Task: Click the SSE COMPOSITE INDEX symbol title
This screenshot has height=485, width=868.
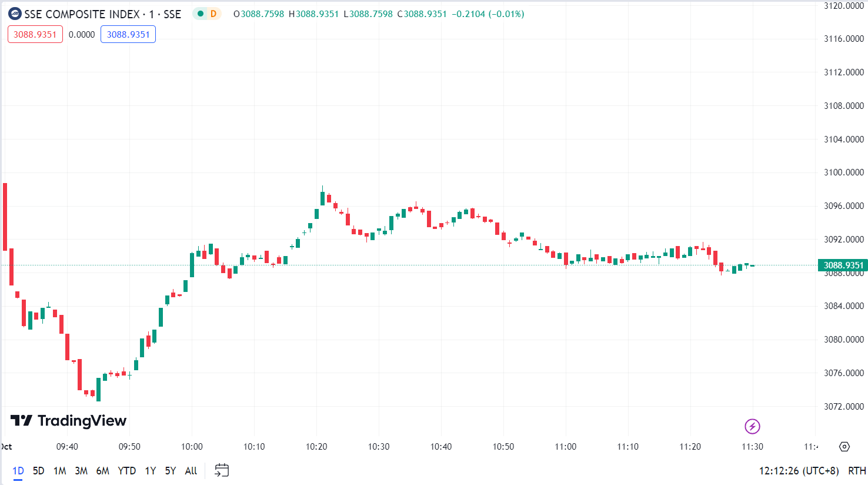Action: tap(102, 14)
